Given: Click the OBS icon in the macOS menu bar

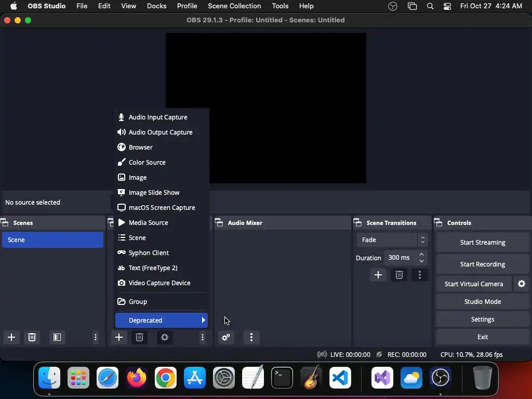Looking at the screenshot, I should point(393,6).
